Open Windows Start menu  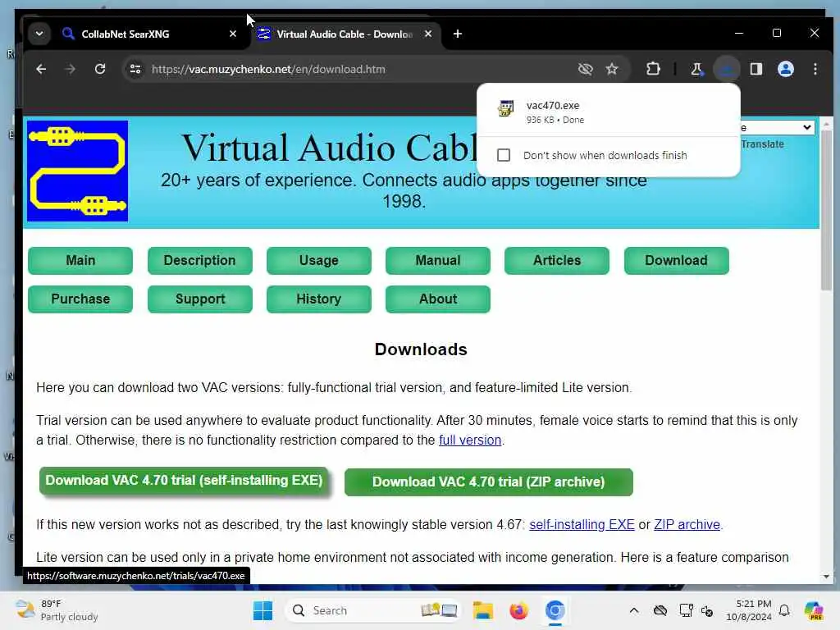(262, 610)
